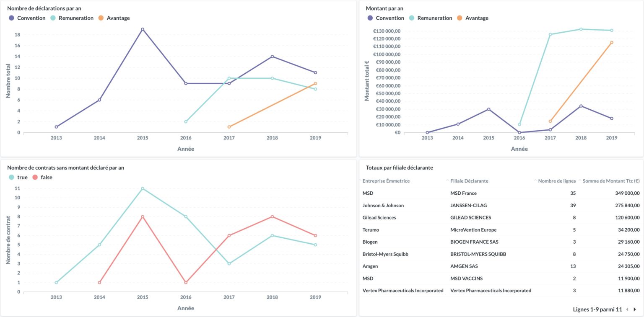Select the 2017 Avantage point in declarations chart
This screenshot has height=317, width=644.
[229, 127]
